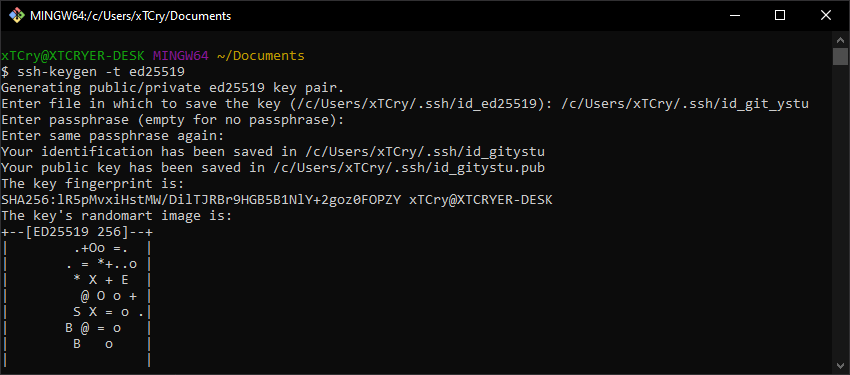
Task: Click the SHA256 key fingerprint string
Action: (x=201, y=200)
